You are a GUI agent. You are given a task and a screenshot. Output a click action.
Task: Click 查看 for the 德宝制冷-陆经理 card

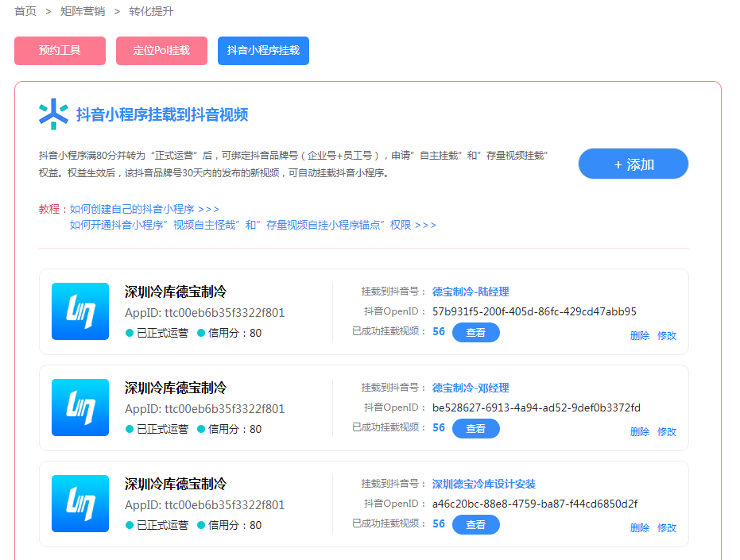[475, 333]
